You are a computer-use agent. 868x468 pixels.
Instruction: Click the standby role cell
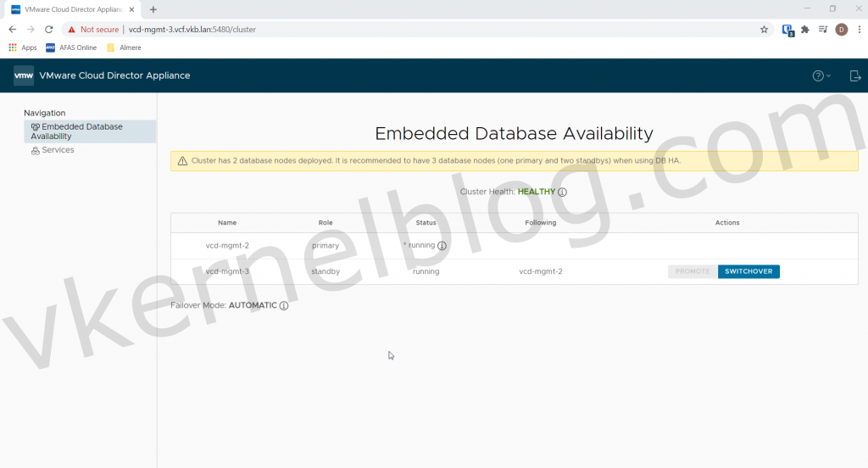(x=325, y=271)
